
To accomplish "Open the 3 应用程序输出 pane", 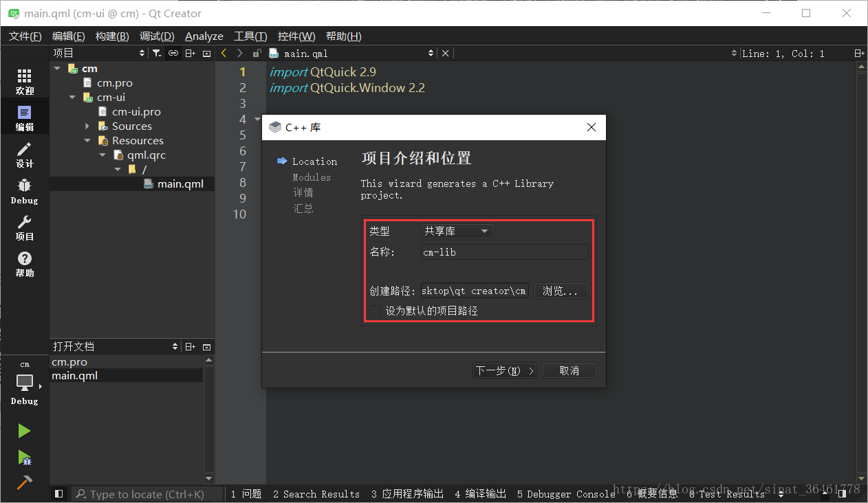I will tap(408, 493).
